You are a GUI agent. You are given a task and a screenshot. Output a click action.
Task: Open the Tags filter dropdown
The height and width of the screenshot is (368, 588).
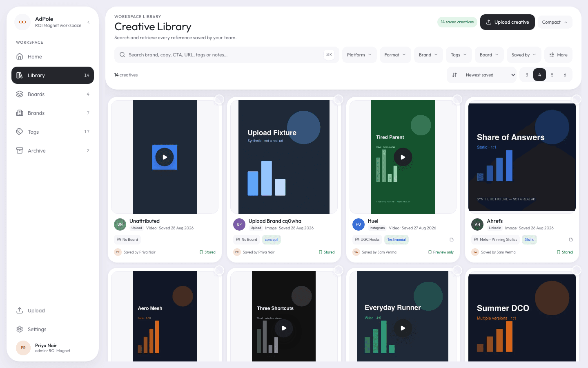pos(459,55)
